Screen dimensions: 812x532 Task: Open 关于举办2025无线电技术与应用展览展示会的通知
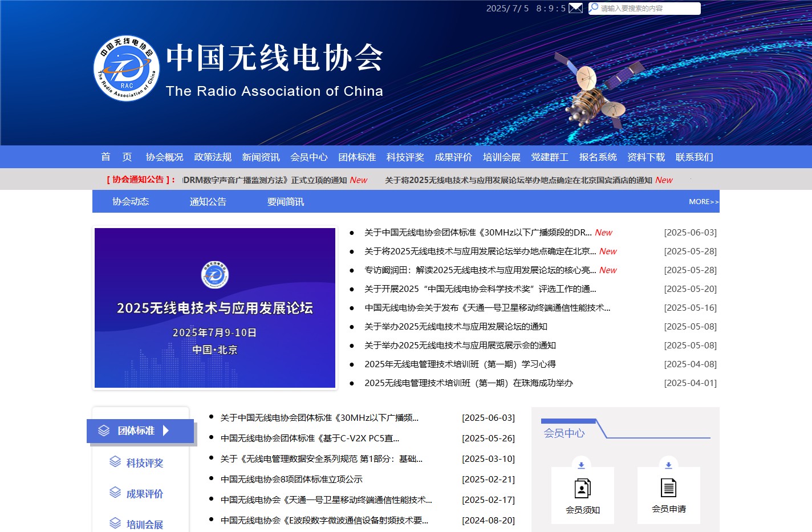(460, 345)
